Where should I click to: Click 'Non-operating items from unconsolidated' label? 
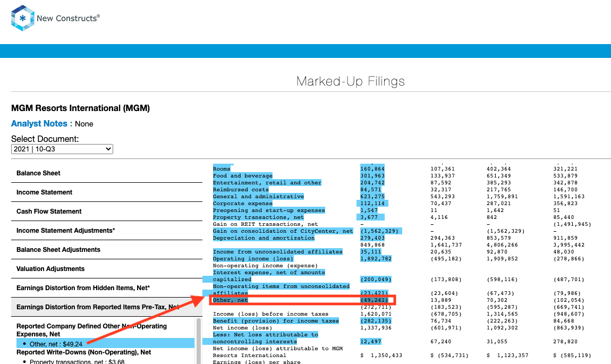pos(281,286)
